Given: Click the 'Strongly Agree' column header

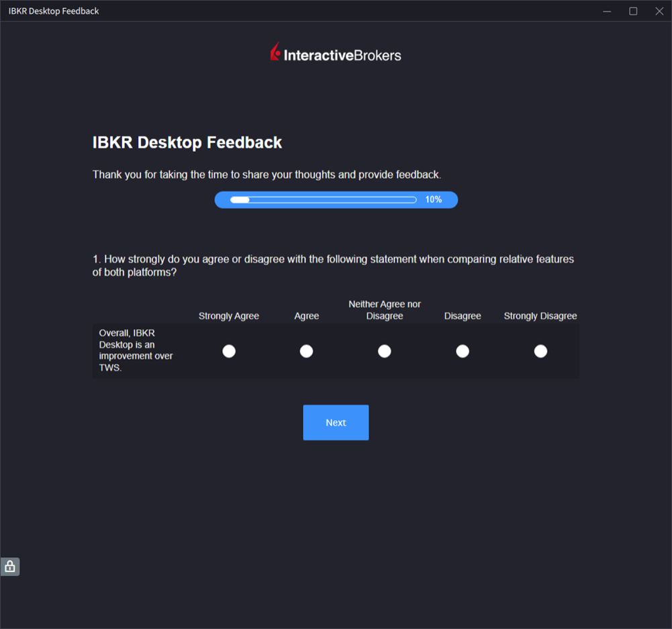Looking at the screenshot, I should [229, 316].
